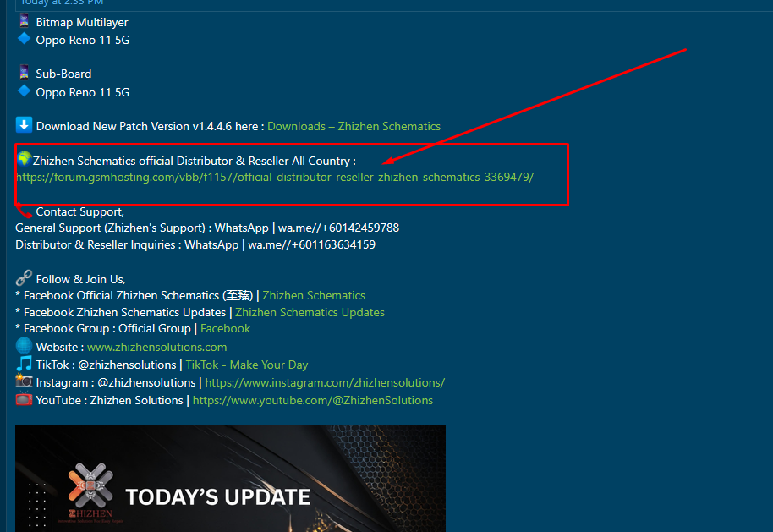Click the music note icon beside TikTok
This screenshot has width=773, height=532.
[24, 364]
